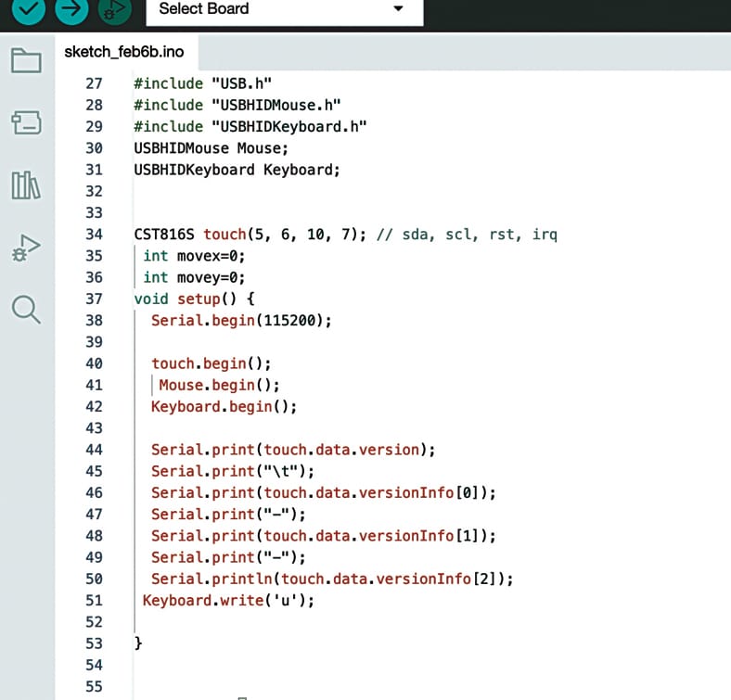Expand the Select Board dropdown
Screen dimensions: 731x700
click(x=284, y=9)
